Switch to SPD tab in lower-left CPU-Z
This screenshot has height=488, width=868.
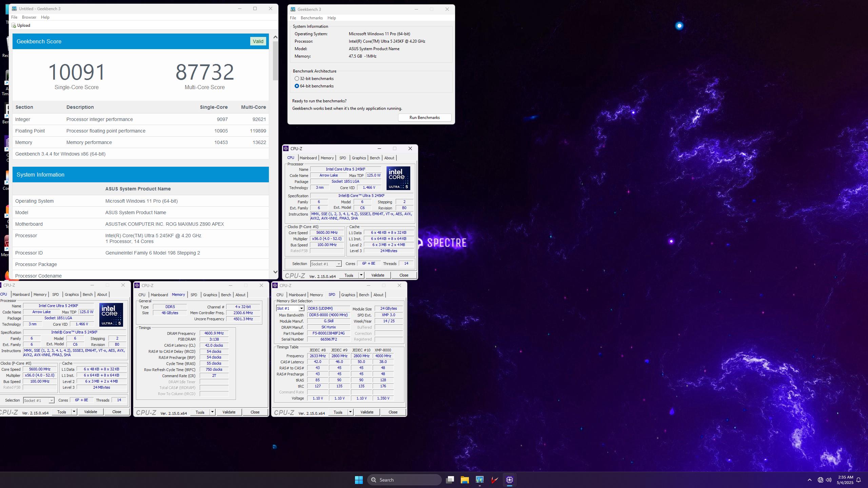55,294
